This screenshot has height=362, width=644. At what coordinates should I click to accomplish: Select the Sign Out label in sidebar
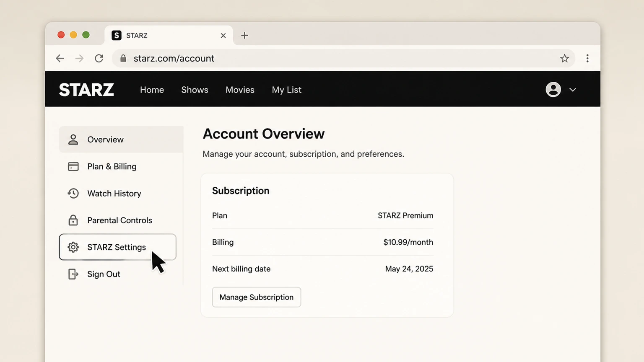point(104,274)
